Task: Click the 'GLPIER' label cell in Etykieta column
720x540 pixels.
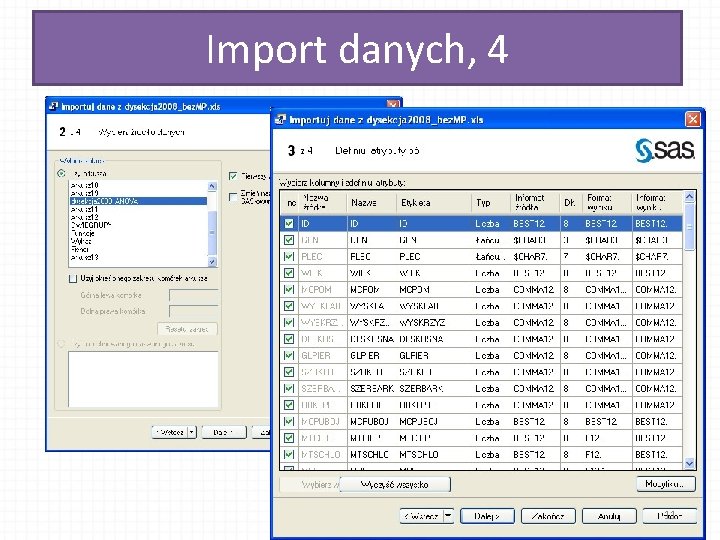Action: coord(434,356)
